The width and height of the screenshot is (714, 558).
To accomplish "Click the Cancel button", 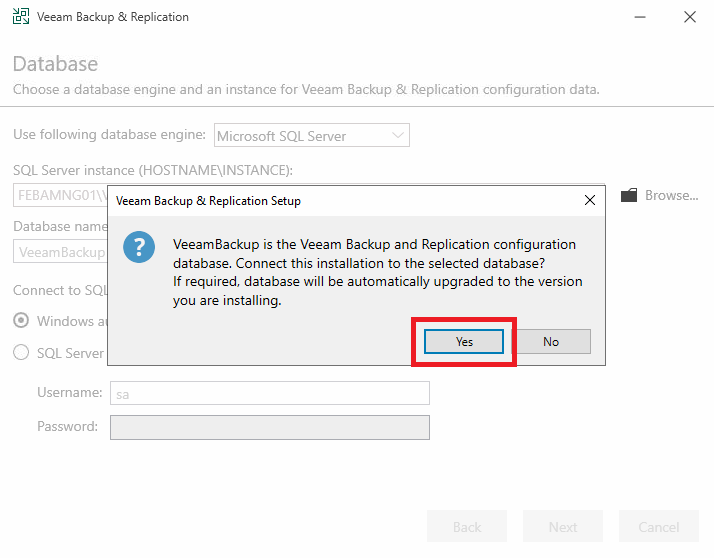I will pos(658,527).
